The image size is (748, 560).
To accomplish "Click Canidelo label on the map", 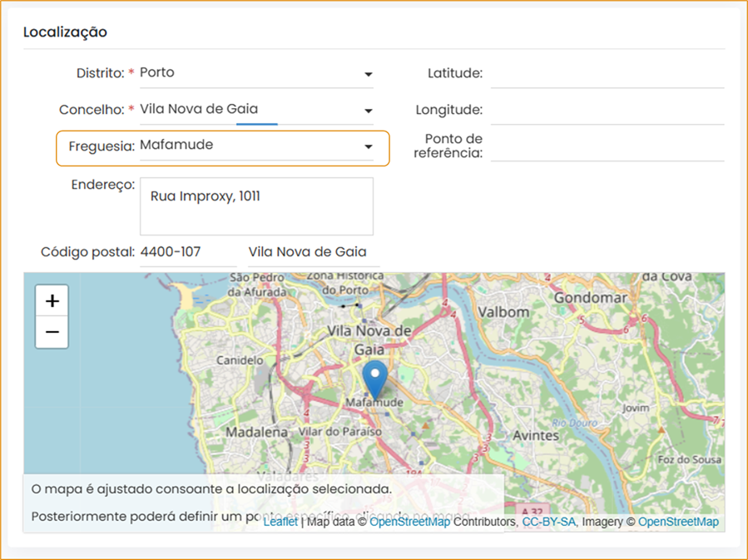I will click(240, 361).
